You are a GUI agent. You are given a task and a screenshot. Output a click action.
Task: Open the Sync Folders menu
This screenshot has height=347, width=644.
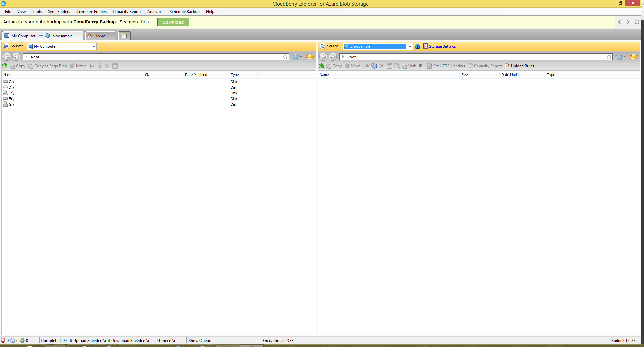(x=59, y=12)
